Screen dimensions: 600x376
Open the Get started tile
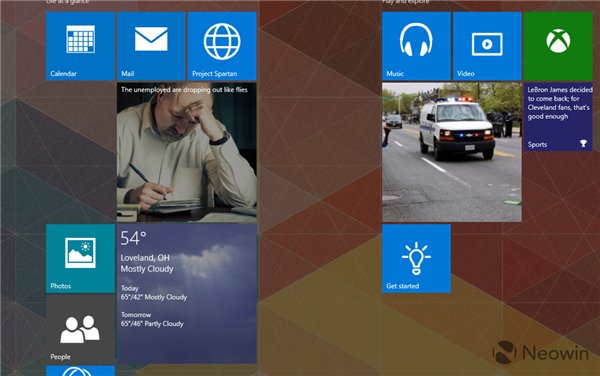416,259
